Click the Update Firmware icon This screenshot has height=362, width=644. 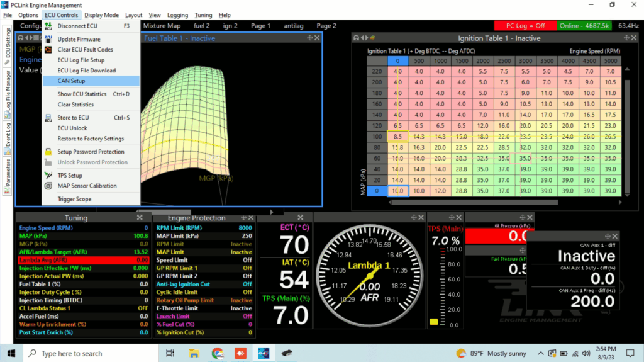[x=48, y=39]
